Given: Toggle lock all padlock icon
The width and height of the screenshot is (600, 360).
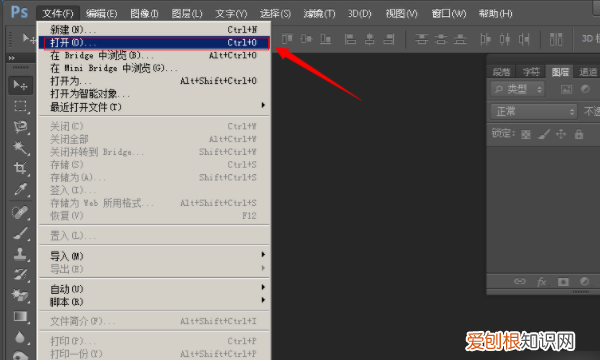Looking at the screenshot, I should pyautogui.click(x=579, y=134).
